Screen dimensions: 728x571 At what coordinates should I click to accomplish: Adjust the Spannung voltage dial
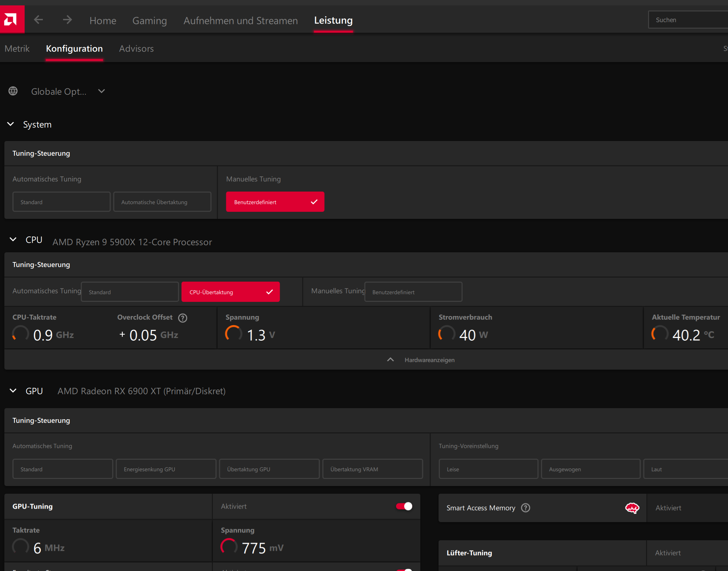[233, 334]
